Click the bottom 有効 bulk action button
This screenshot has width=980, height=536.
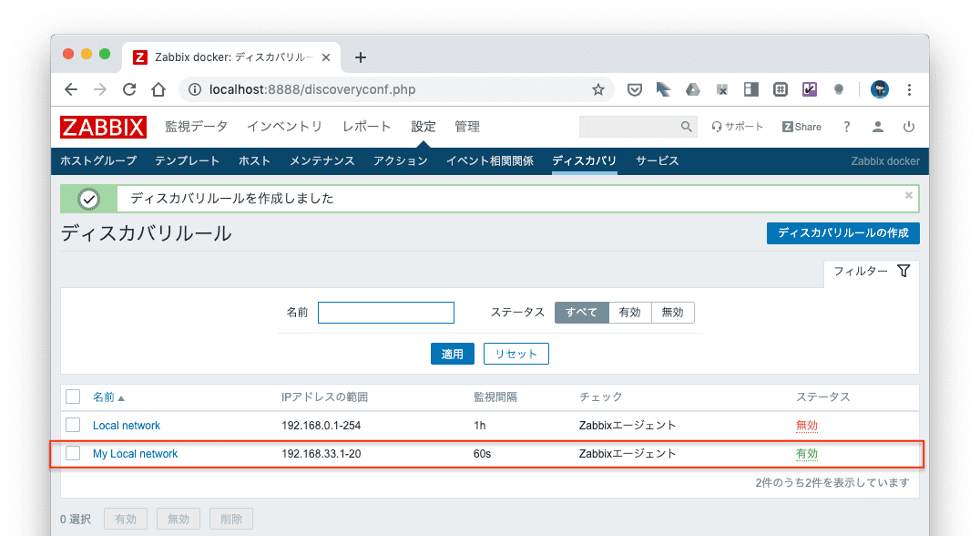pyautogui.click(x=126, y=519)
